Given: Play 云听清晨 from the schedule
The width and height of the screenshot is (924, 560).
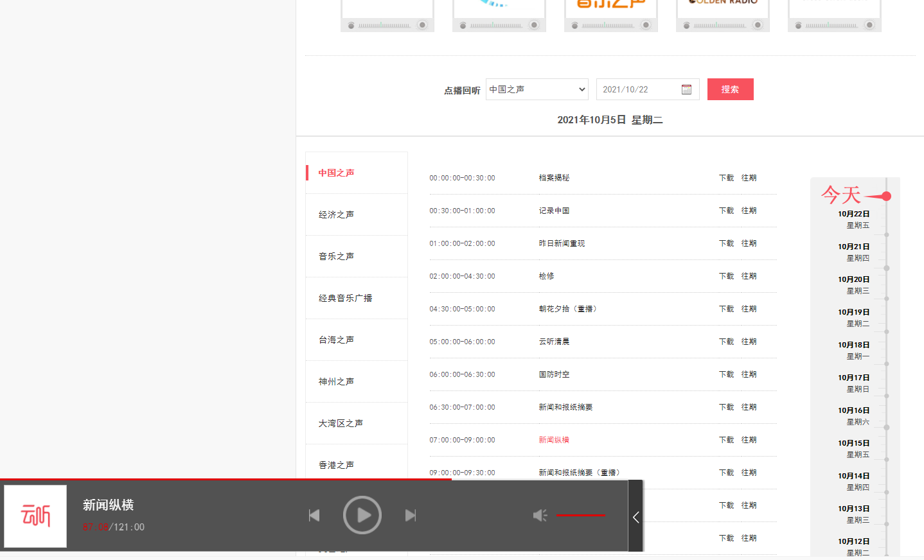Looking at the screenshot, I should point(554,342).
